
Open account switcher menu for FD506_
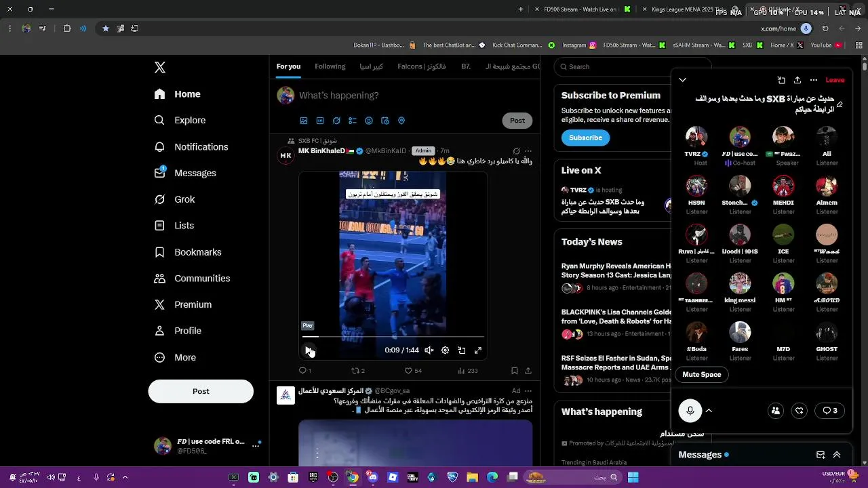point(256,446)
